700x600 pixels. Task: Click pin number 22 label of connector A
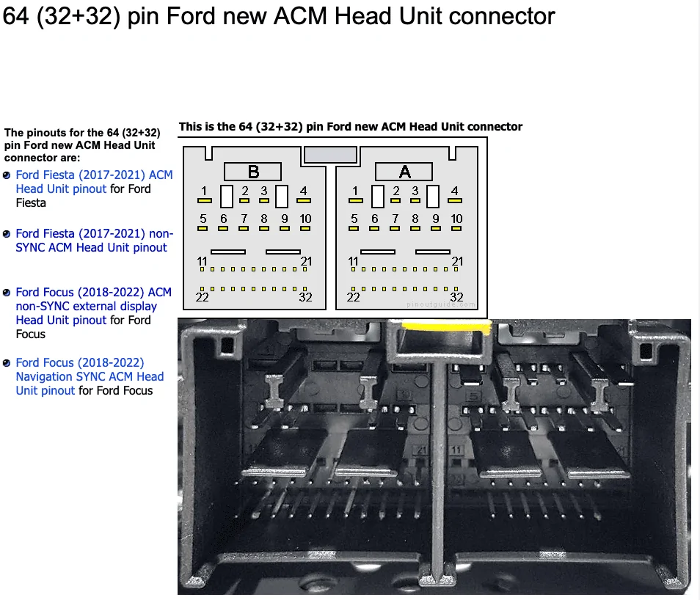coord(353,297)
